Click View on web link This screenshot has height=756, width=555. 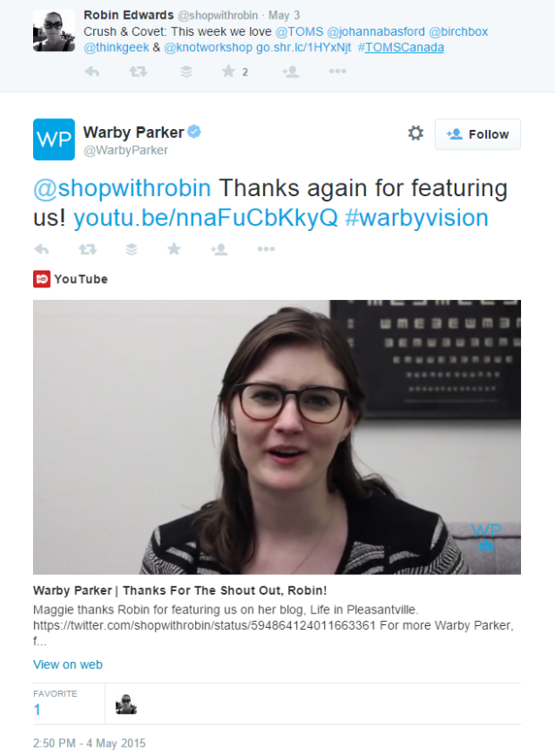(x=68, y=665)
